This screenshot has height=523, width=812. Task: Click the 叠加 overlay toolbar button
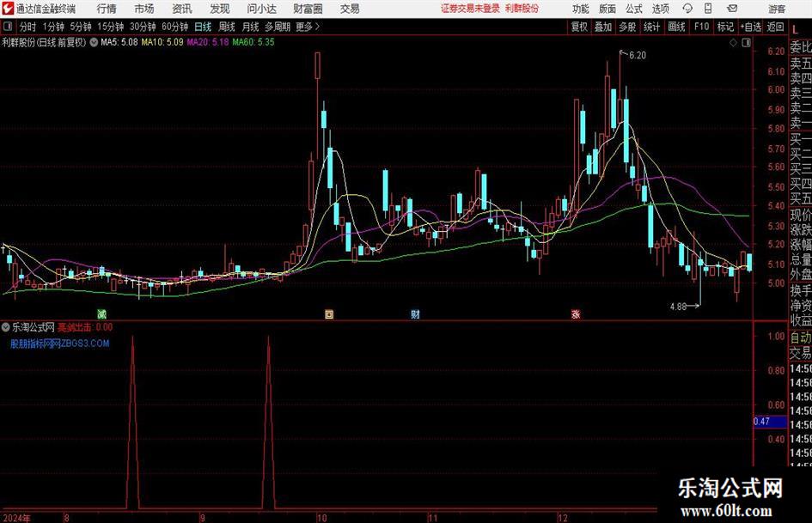[603, 27]
